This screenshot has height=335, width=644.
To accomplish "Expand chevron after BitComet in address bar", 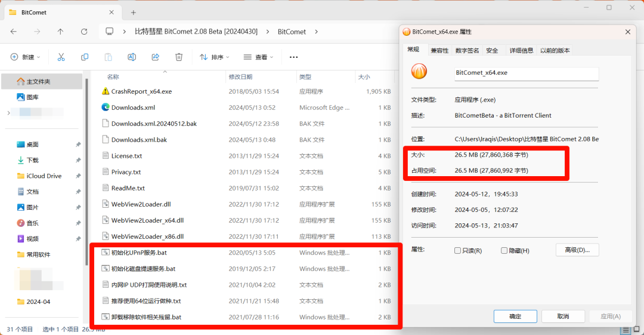I will [x=316, y=32].
